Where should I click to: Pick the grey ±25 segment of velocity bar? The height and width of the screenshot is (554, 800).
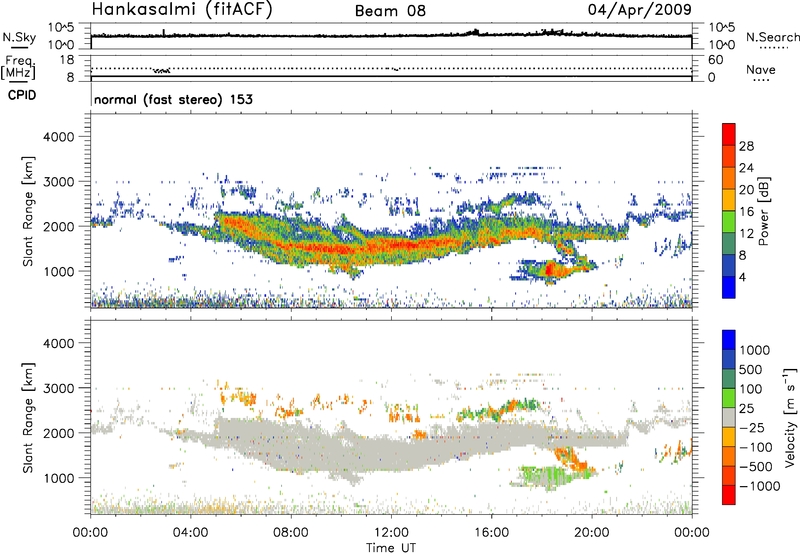[x=729, y=417]
